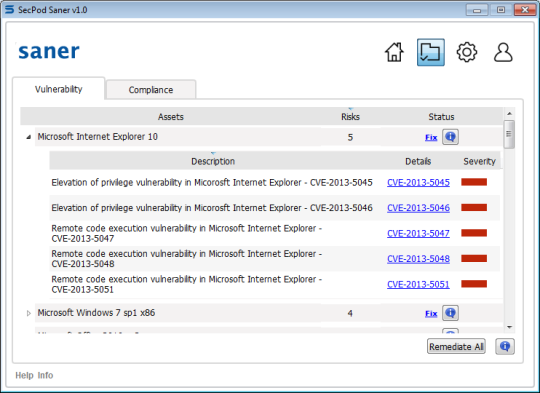Open the user account profile icon
The width and height of the screenshot is (540, 393).
[503, 52]
